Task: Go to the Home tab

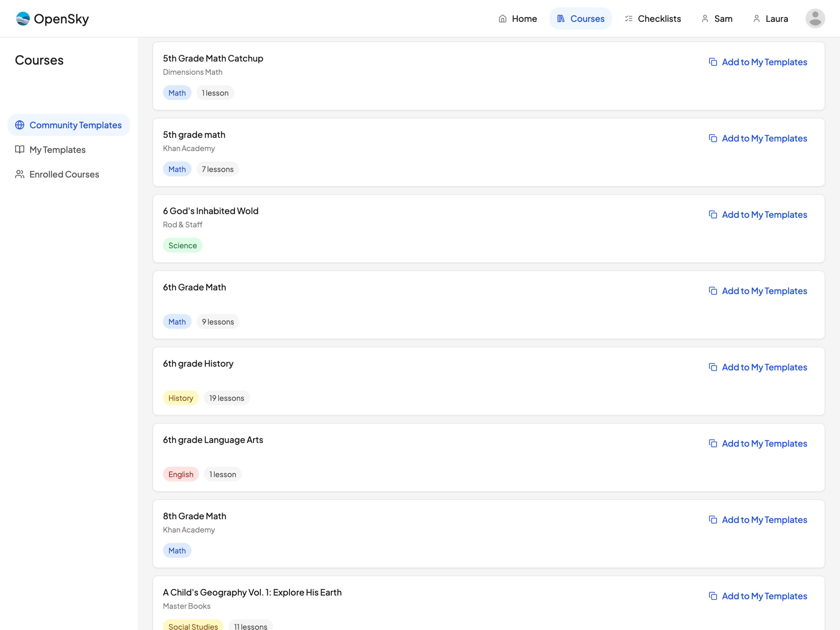Action: coord(518,19)
